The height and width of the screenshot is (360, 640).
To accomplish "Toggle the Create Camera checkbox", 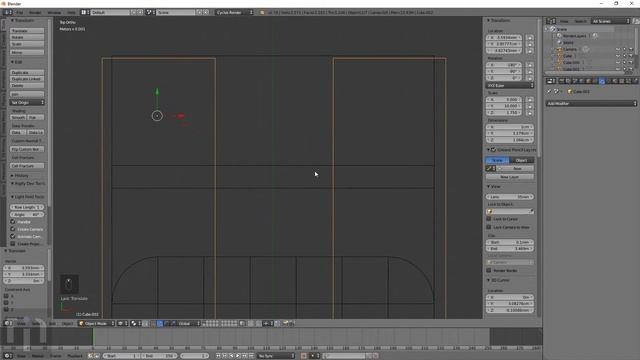I will click(x=13, y=229).
